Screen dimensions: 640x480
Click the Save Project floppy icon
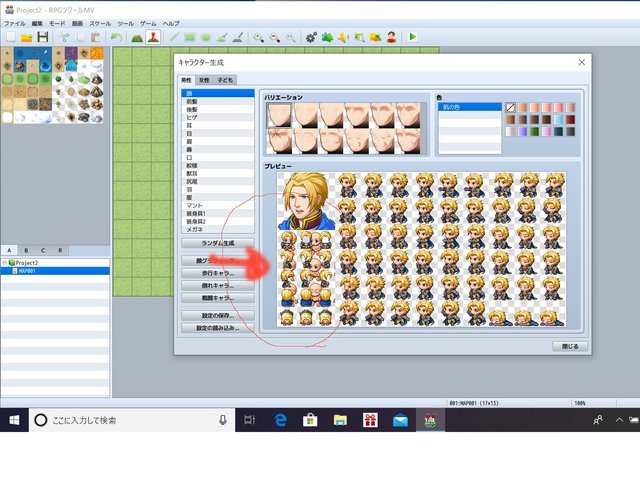click(x=43, y=37)
